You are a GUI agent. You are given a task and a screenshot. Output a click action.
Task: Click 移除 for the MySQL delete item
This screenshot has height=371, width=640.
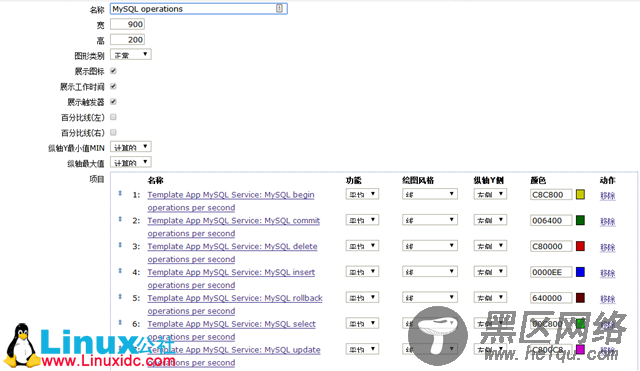[x=607, y=247]
